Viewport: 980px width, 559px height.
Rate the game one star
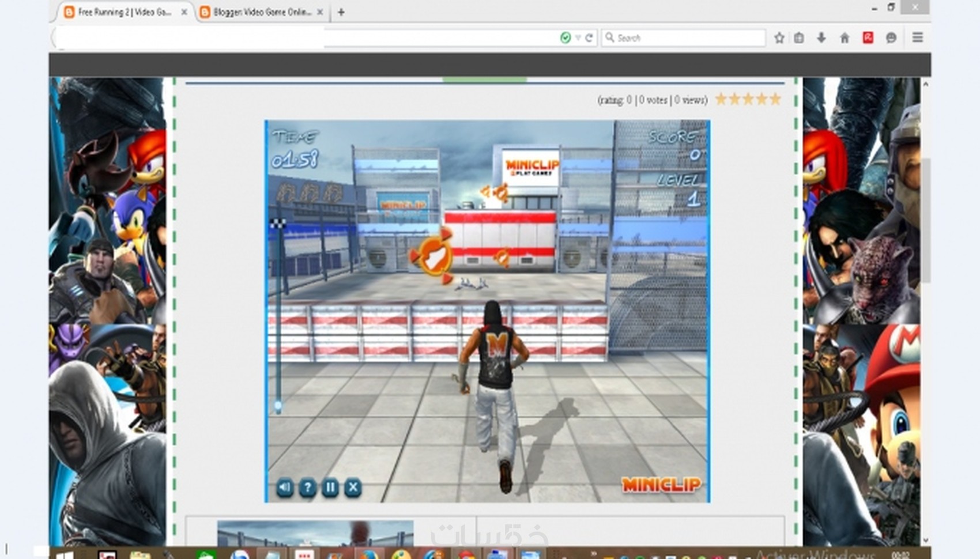721,99
